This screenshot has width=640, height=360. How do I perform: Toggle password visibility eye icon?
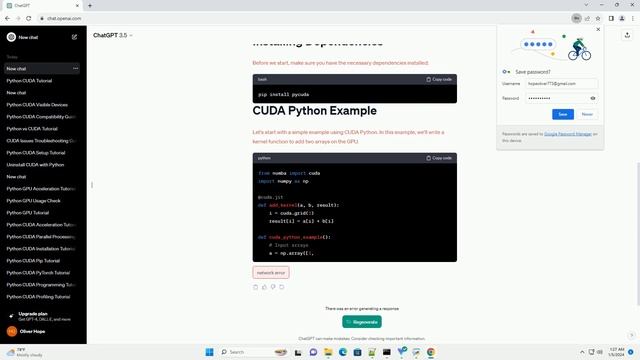(593, 98)
